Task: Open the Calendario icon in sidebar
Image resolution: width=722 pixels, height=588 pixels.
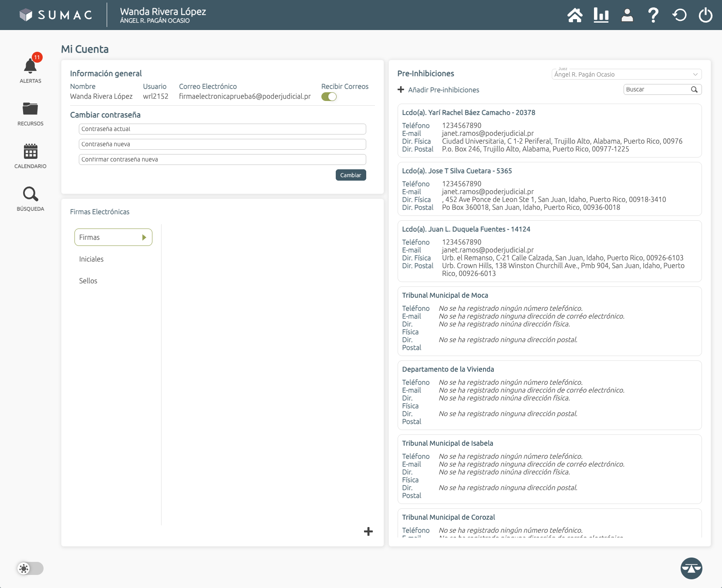Action: point(30,151)
